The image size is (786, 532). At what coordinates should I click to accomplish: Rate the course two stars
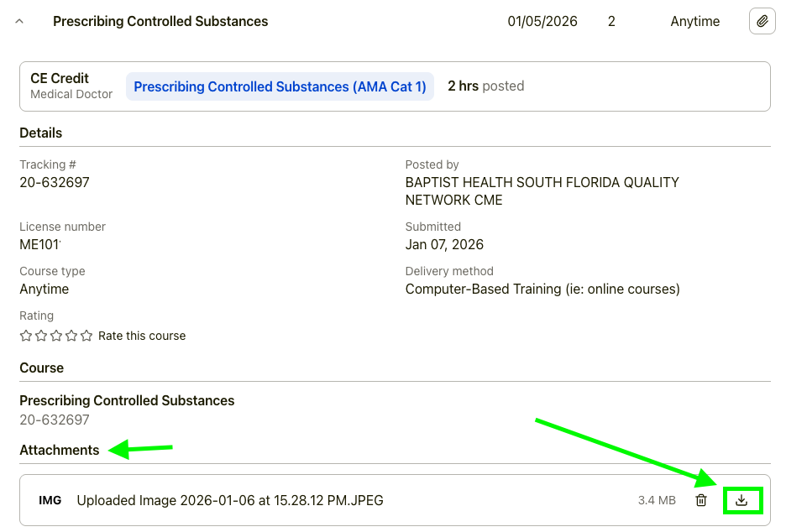[x=41, y=336]
